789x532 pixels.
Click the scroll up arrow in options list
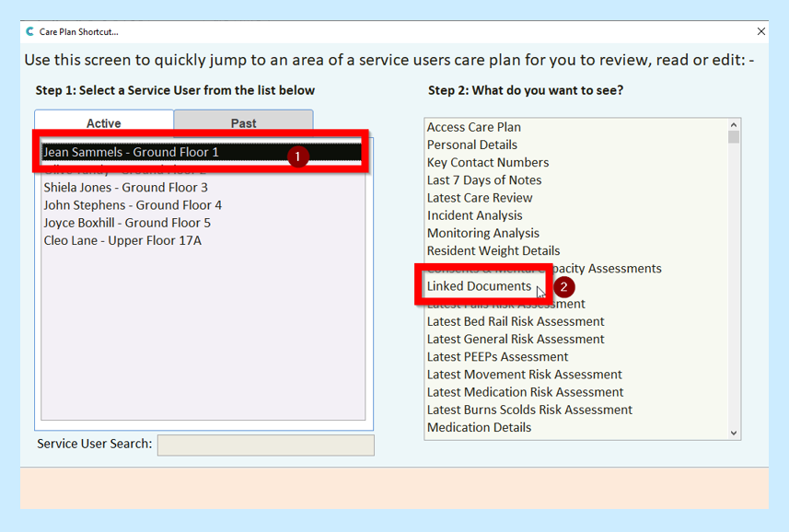[734, 124]
